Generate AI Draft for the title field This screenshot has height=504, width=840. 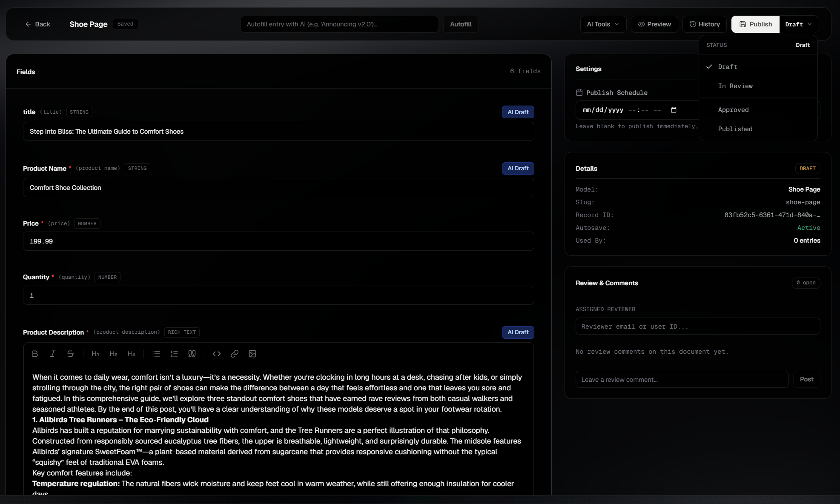click(x=518, y=112)
